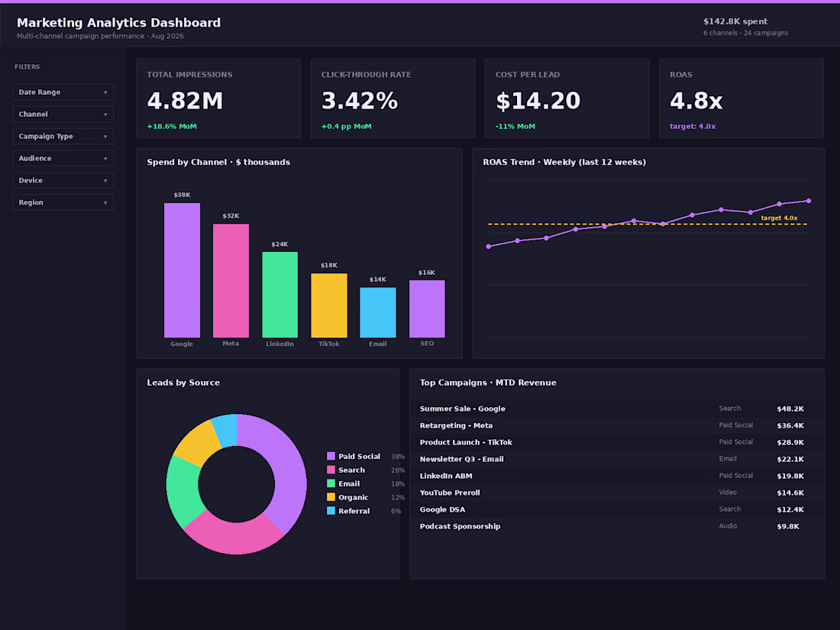This screenshot has height=630, width=840.
Task: Expand the Region filter dropdown
Action: (63, 202)
